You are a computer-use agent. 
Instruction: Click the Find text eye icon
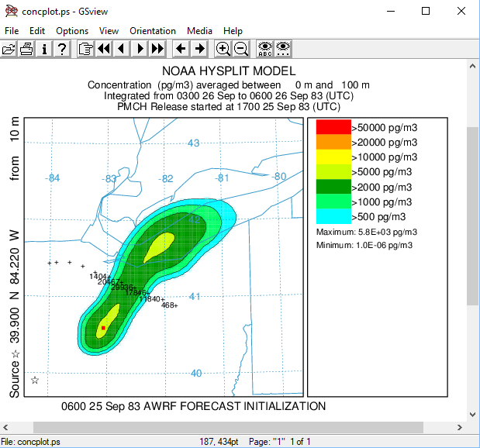(264, 49)
